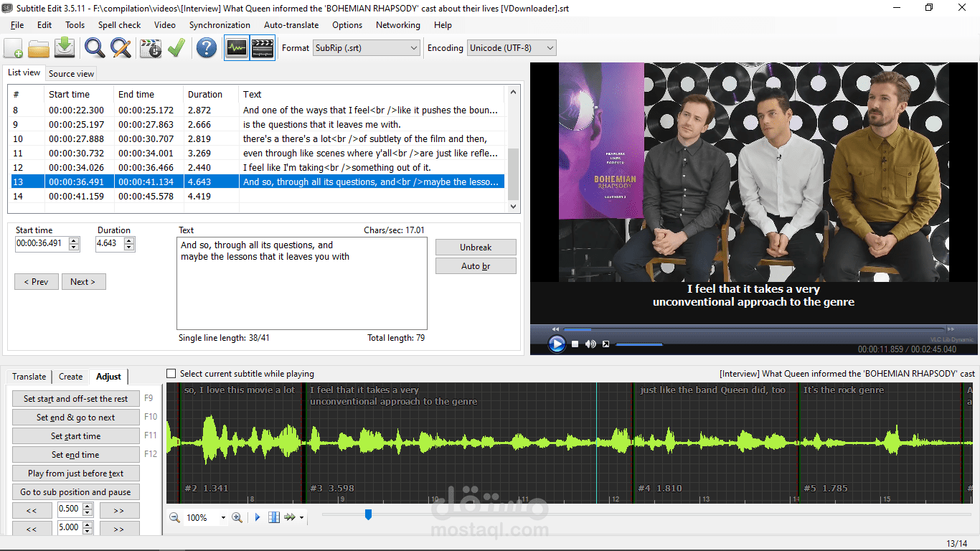Image resolution: width=980 pixels, height=551 pixels.
Task: Seek forward 5.000 seconds button
Action: (x=119, y=529)
